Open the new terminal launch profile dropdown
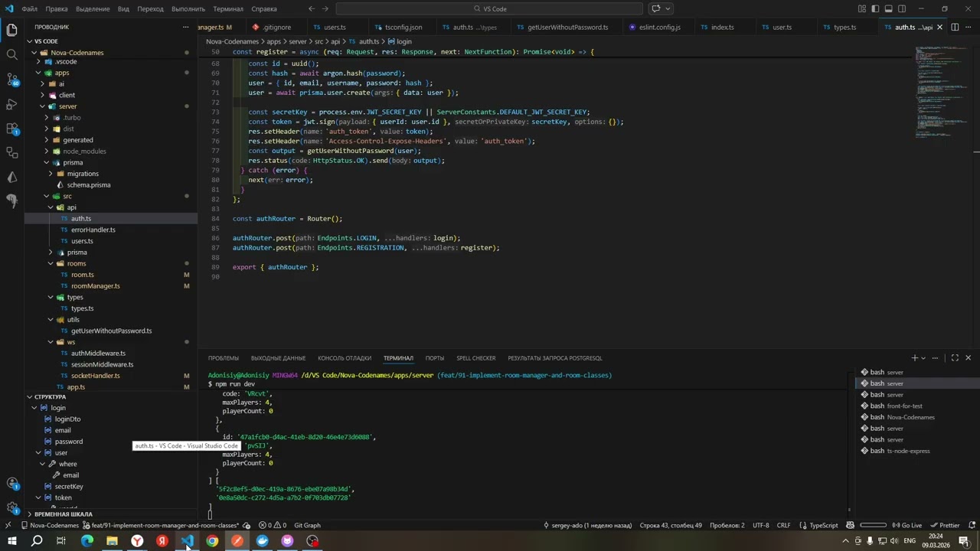Screen dimensions: 980x551 click(923, 357)
